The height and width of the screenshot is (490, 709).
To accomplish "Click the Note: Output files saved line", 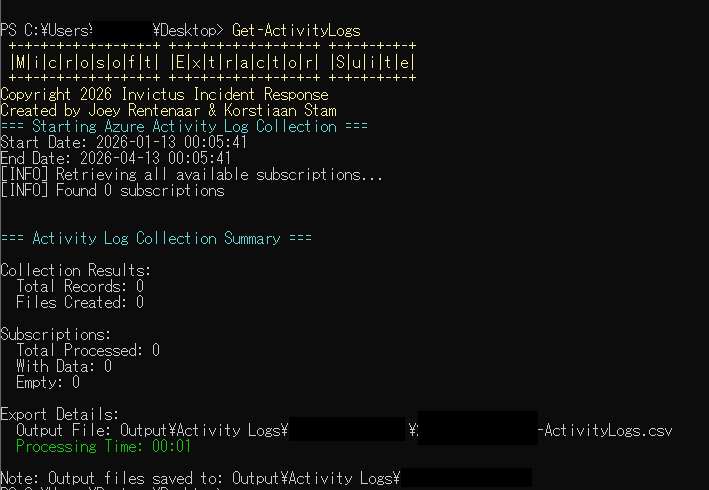I will tap(200, 478).
